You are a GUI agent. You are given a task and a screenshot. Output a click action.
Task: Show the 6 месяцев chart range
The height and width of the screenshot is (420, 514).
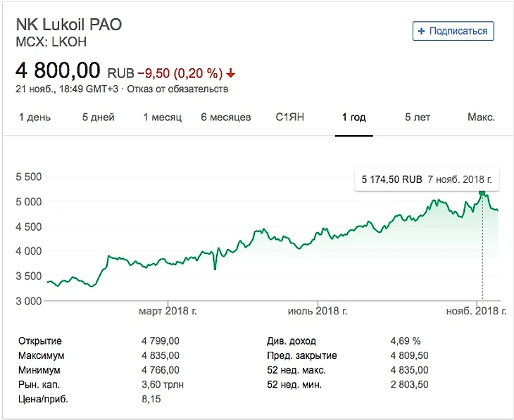(x=225, y=117)
